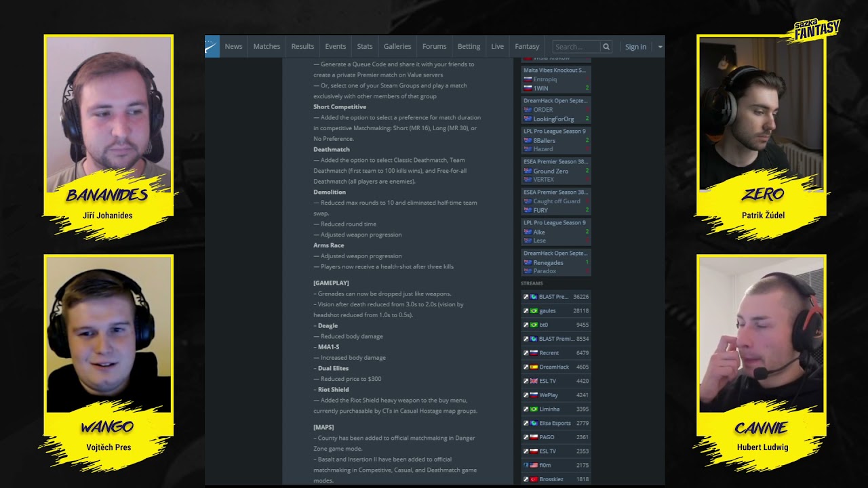This screenshot has width=868, height=488.
Task: Open the BLAST Premi... stream with 8534 viewers
Action: [556, 339]
